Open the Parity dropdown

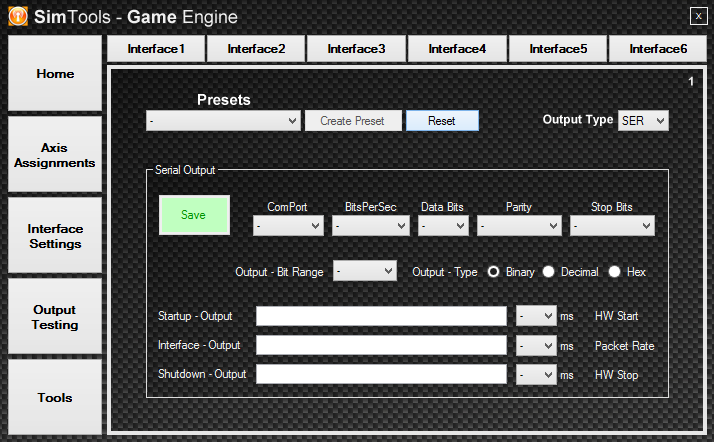click(519, 227)
